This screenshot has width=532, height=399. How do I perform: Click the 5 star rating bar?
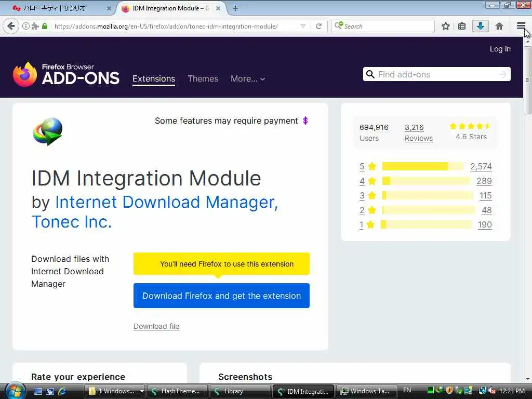[422, 166]
